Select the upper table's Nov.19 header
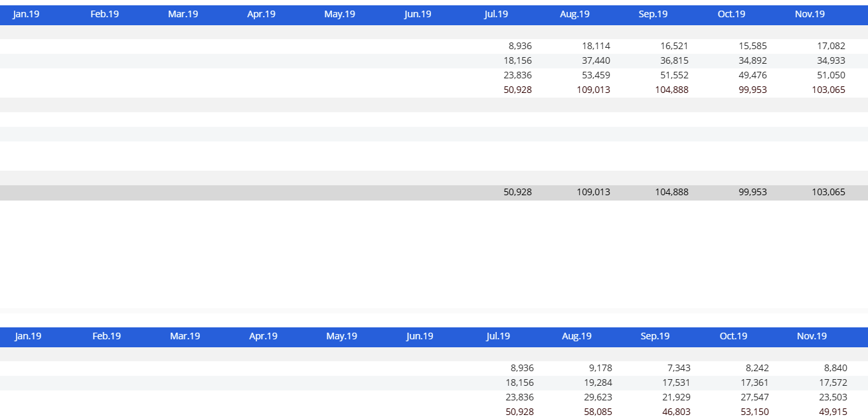Image resolution: width=868 pixels, height=419 pixels. [x=810, y=14]
